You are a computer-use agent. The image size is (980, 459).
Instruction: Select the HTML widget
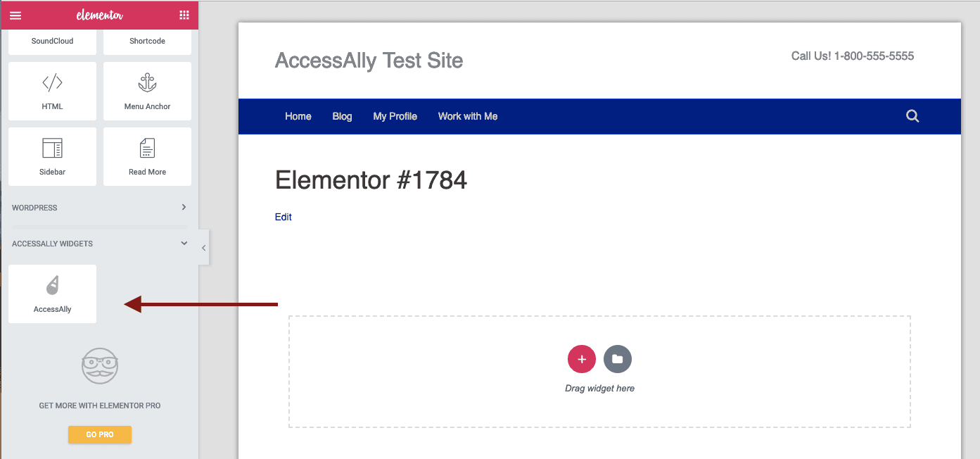pos(52,91)
